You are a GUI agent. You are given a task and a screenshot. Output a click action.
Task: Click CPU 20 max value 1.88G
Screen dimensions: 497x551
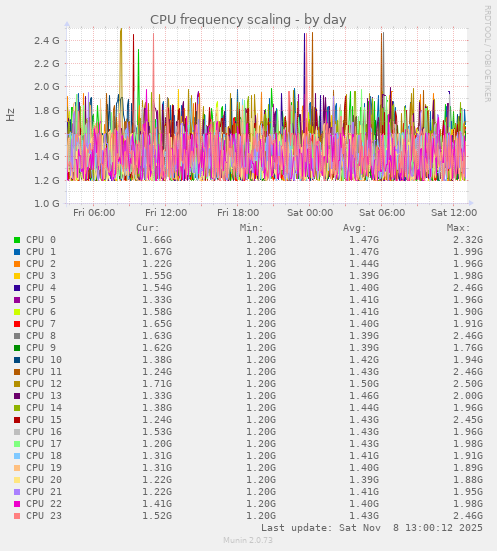pyautogui.click(x=468, y=480)
